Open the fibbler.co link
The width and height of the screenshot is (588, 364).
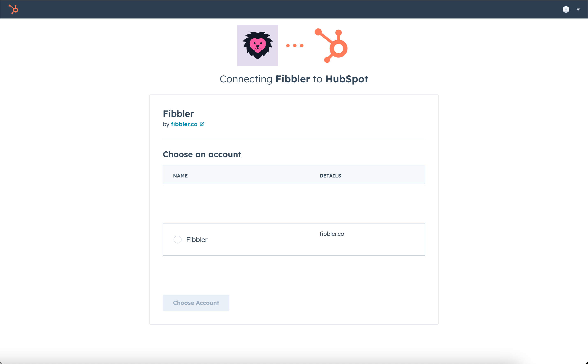point(184,124)
